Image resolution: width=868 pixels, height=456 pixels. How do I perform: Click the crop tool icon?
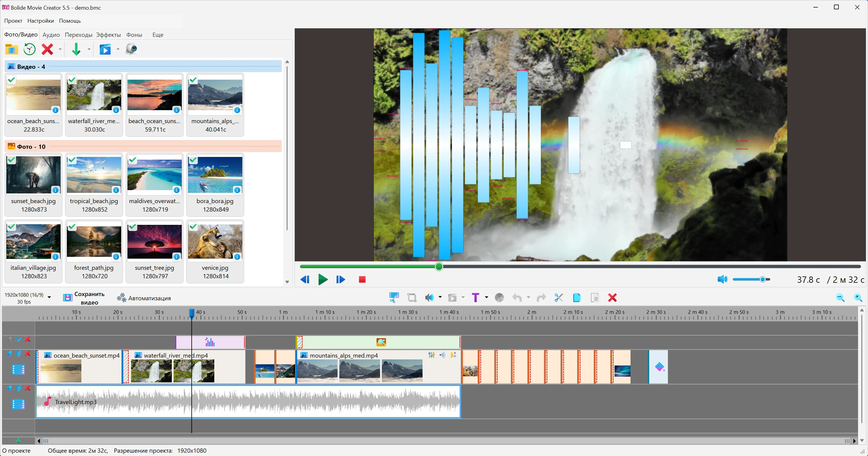(x=412, y=298)
